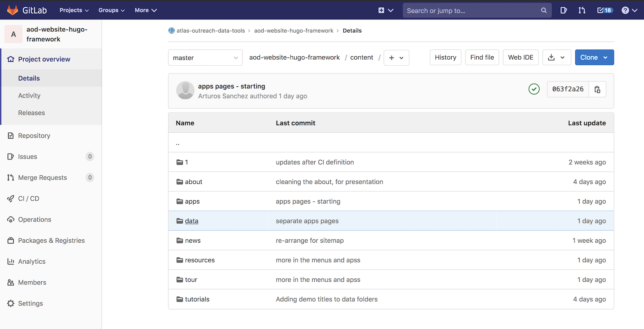Click the folder icon beside resources
This screenshot has height=329, width=644.
[180, 260]
